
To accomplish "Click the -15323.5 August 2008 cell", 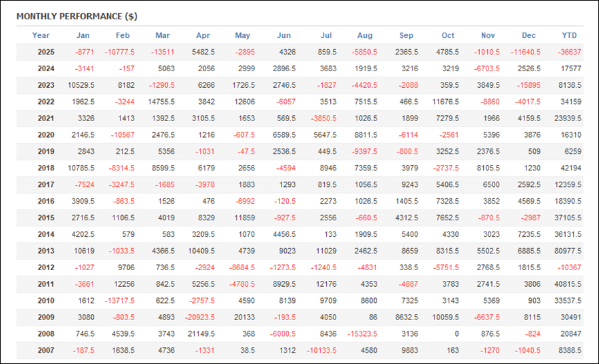I will (363, 334).
